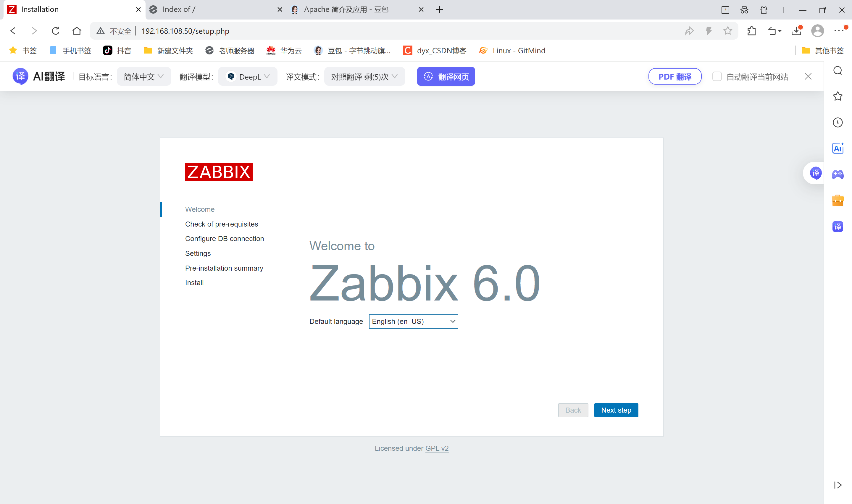Open the extensions puzzle icon
Image resolution: width=852 pixels, height=504 pixels.
pyautogui.click(x=751, y=31)
